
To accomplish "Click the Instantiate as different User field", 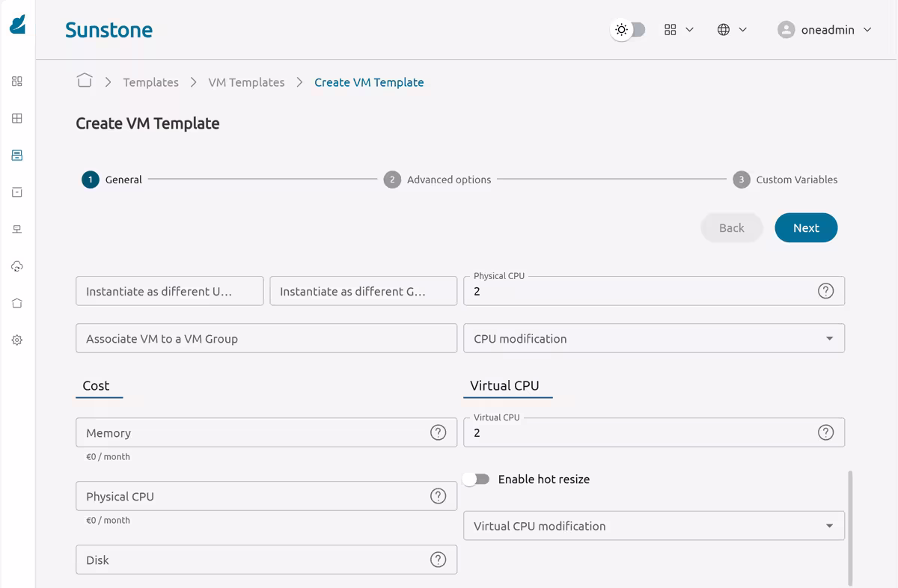I will coord(170,291).
